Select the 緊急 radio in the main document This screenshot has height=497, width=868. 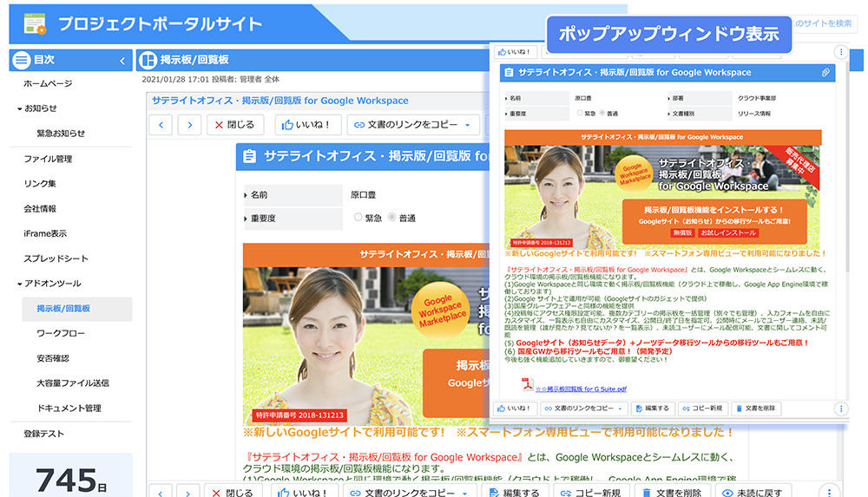[x=358, y=218]
